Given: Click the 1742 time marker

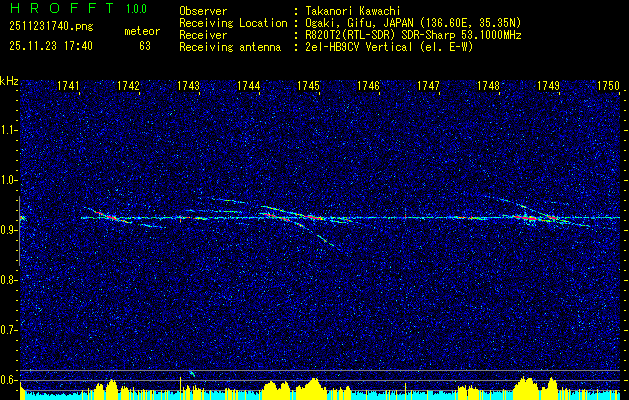Looking at the screenshot, I should [x=128, y=85].
